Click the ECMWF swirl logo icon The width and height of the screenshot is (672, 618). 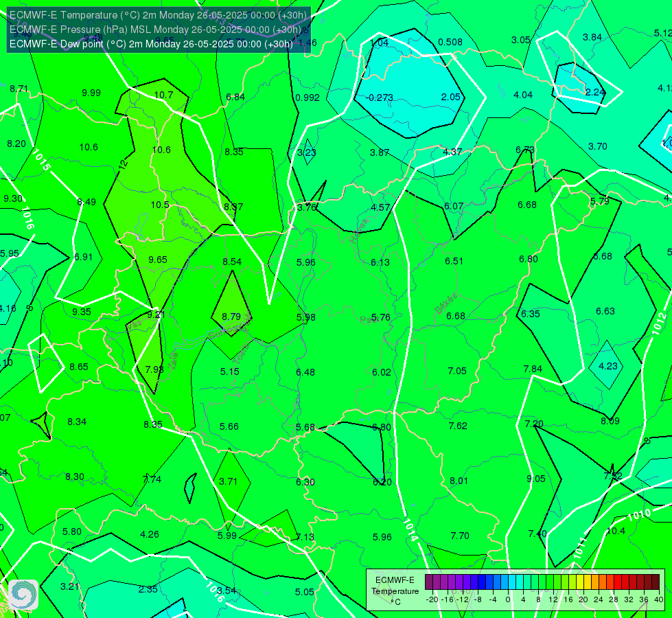point(23,595)
